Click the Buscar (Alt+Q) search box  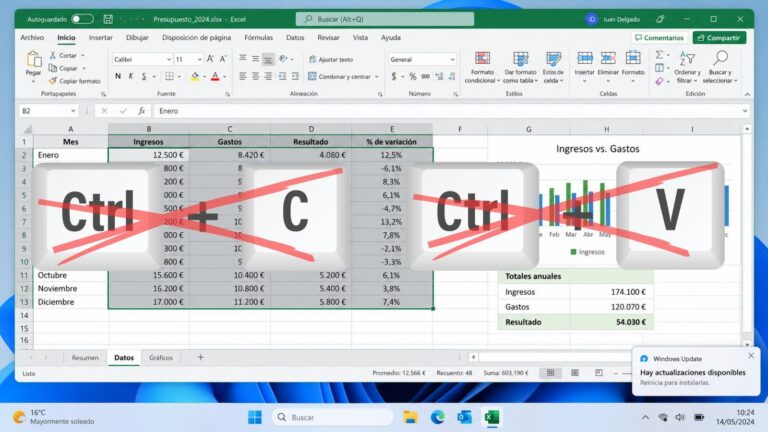point(384,19)
